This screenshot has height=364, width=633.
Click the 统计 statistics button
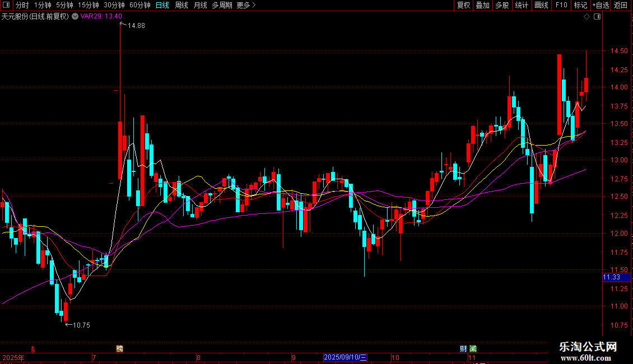click(x=522, y=5)
